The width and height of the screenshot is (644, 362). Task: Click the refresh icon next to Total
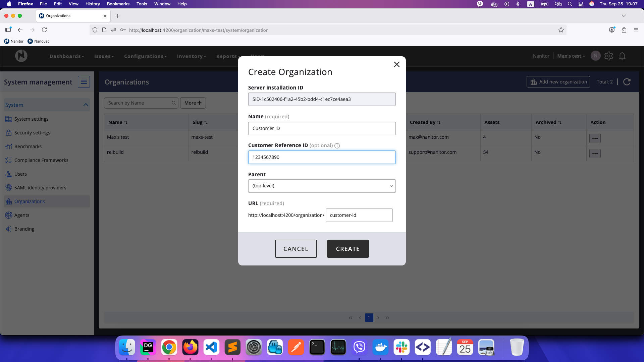pos(627,82)
